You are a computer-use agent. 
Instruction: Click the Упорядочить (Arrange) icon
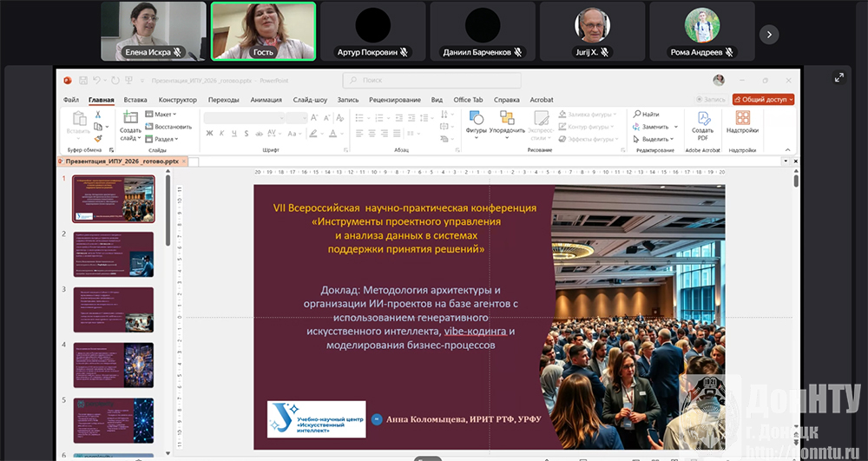point(507,119)
